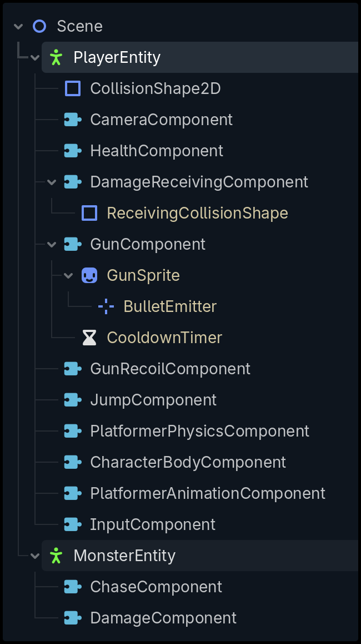Collapse the DamageReceivingComponent subtree
Image resolution: width=361 pixels, height=644 pixels.
coord(52,182)
